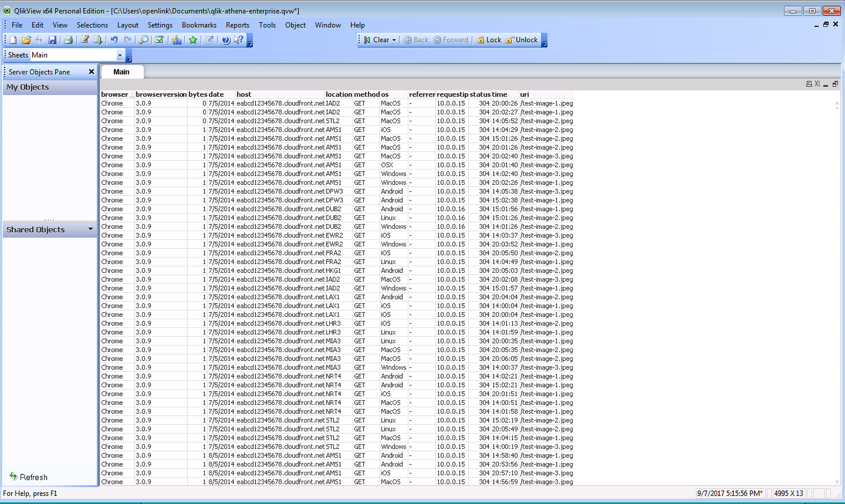The image size is (845, 504).
Task: Click the browserversion column header
Action: click(161, 94)
